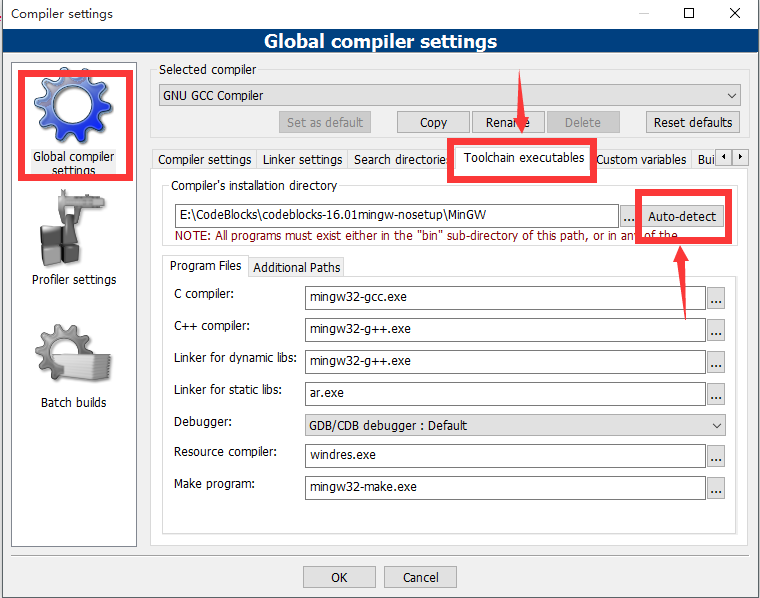Switch to Compiler settings tab
The height and width of the screenshot is (598, 760).
tap(205, 160)
